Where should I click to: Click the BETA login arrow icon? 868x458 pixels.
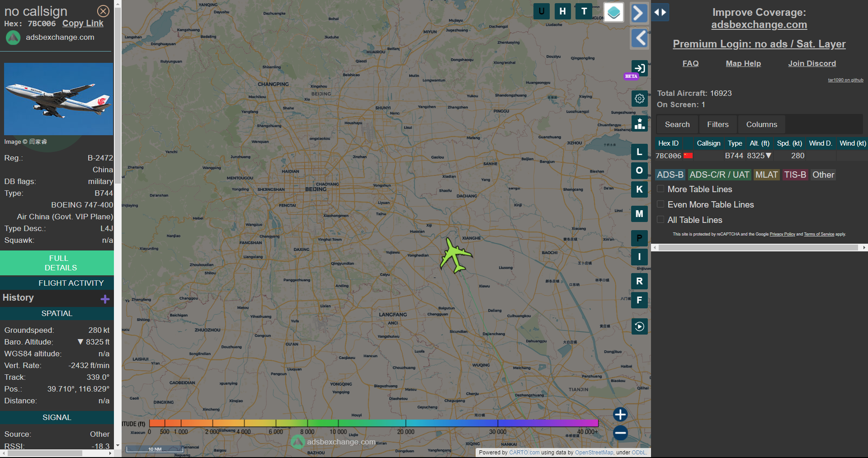640,68
